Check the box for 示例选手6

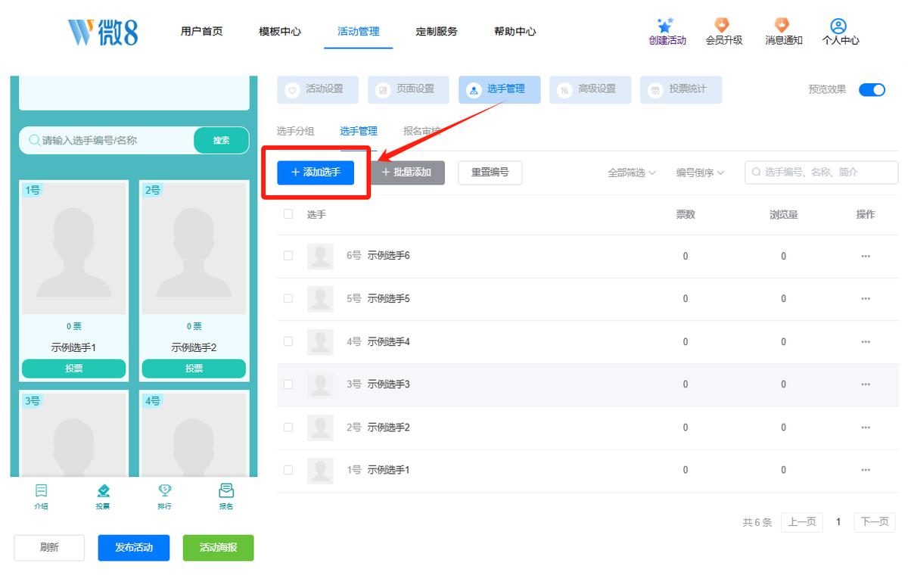pos(288,256)
